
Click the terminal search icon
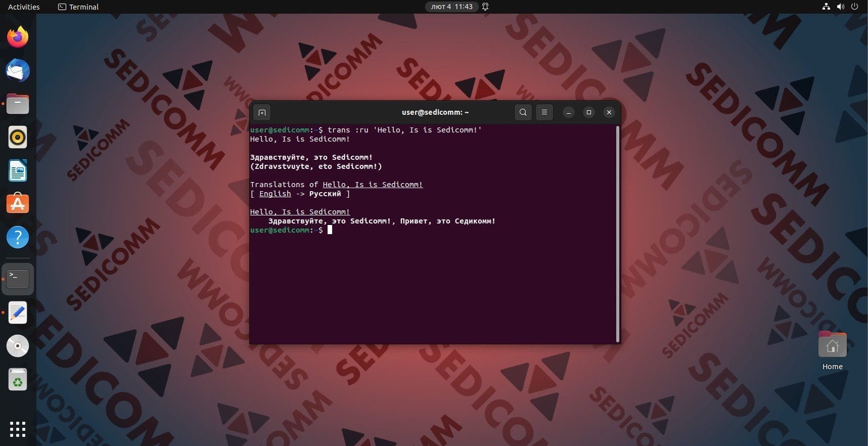click(523, 112)
